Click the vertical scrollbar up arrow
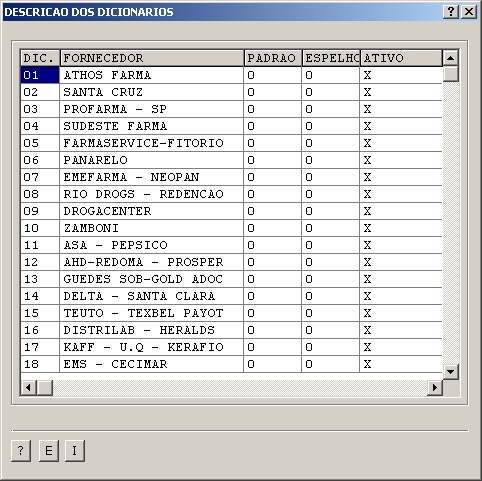This screenshot has width=482, height=481. click(451, 58)
